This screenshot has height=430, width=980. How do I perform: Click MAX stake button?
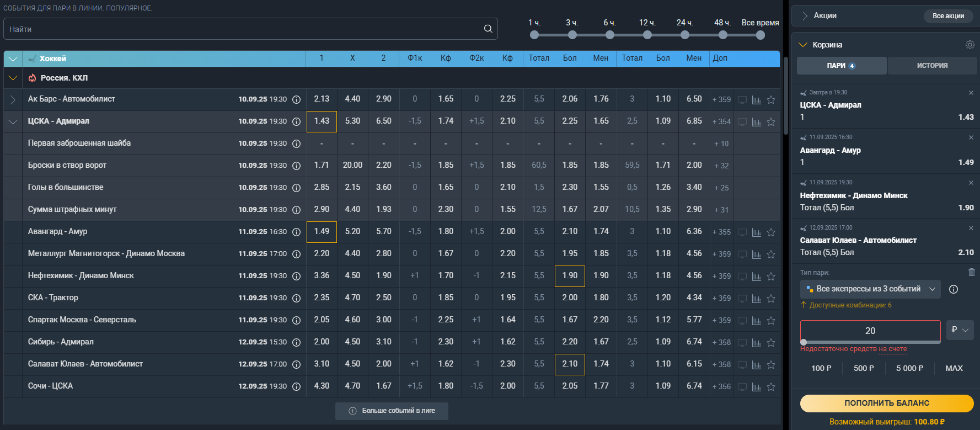(954, 368)
